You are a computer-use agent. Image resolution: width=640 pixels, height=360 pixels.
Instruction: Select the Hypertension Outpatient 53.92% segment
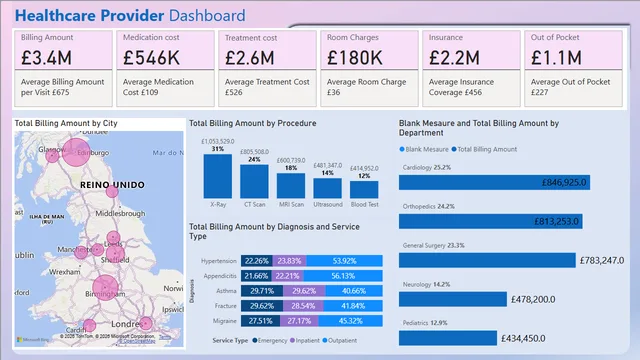coord(344,261)
